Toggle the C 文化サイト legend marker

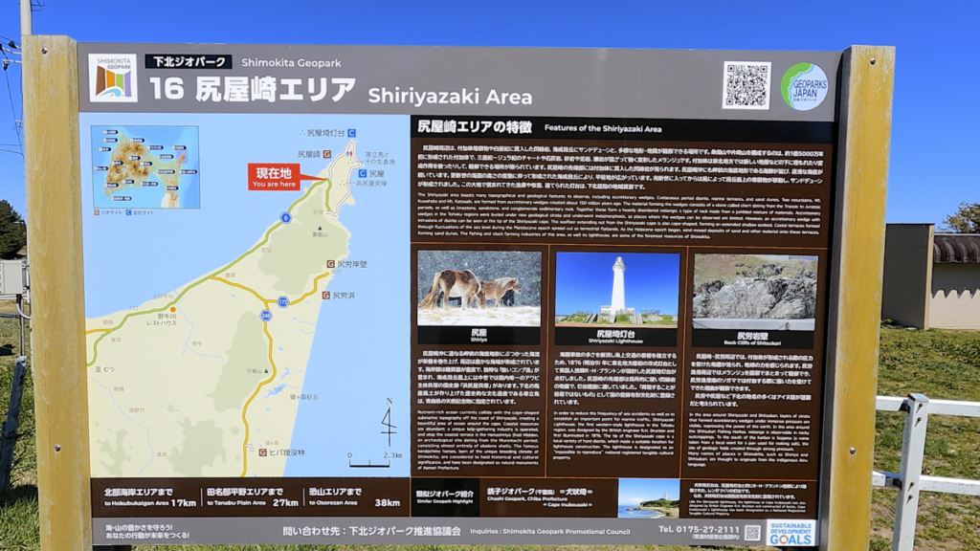pyautogui.click(x=127, y=212)
